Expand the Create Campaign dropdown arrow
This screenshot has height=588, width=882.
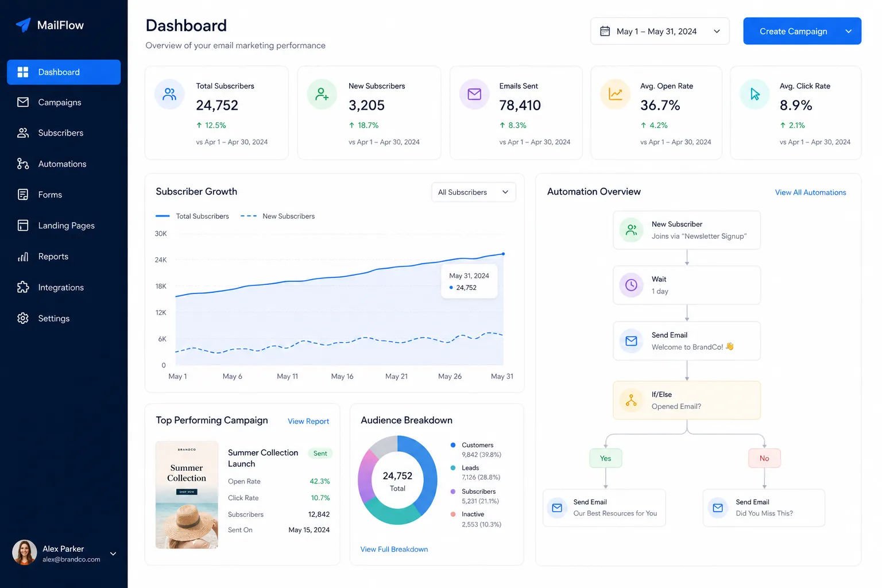point(848,31)
